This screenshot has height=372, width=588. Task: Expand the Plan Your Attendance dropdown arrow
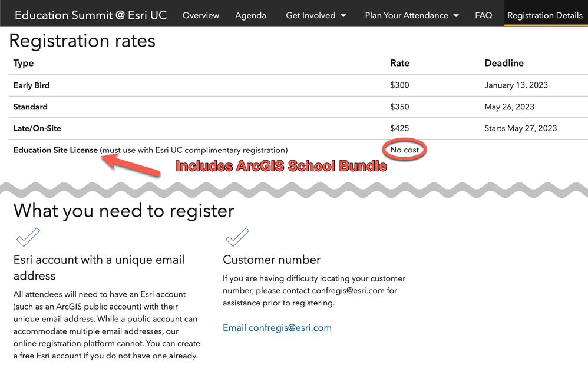point(456,16)
